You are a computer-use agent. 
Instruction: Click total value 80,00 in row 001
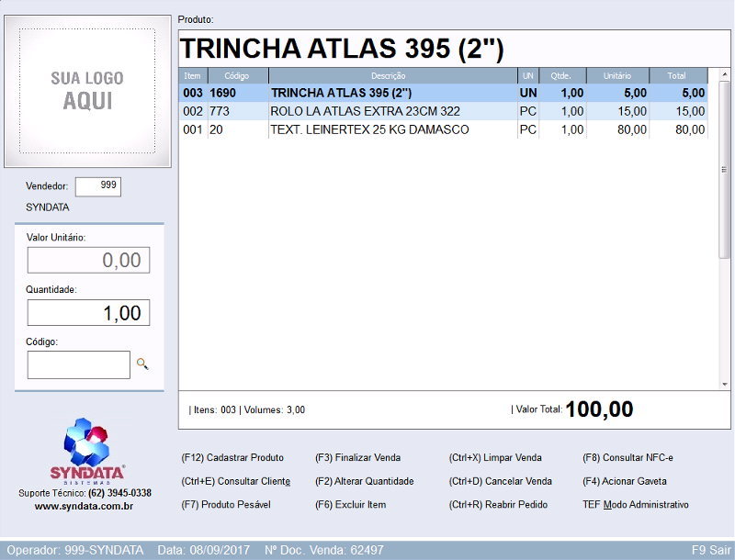690,129
